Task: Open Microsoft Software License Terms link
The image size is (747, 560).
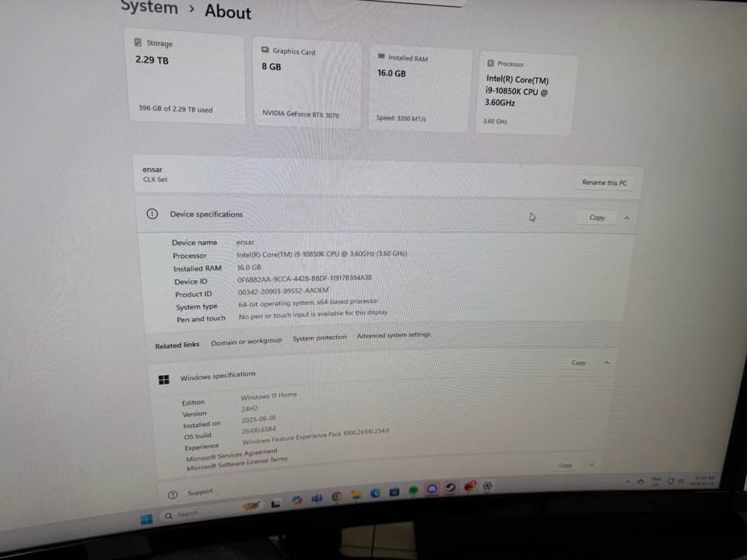Action: tap(237, 464)
